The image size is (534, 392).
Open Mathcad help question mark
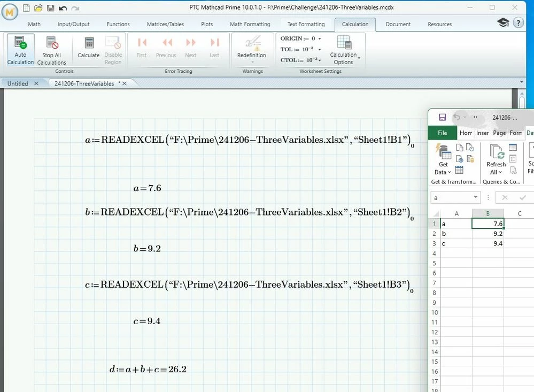click(518, 23)
